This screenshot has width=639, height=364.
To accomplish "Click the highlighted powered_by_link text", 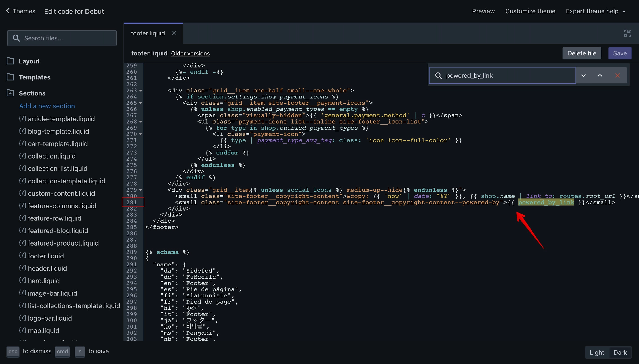I will (x=546, y=203).
